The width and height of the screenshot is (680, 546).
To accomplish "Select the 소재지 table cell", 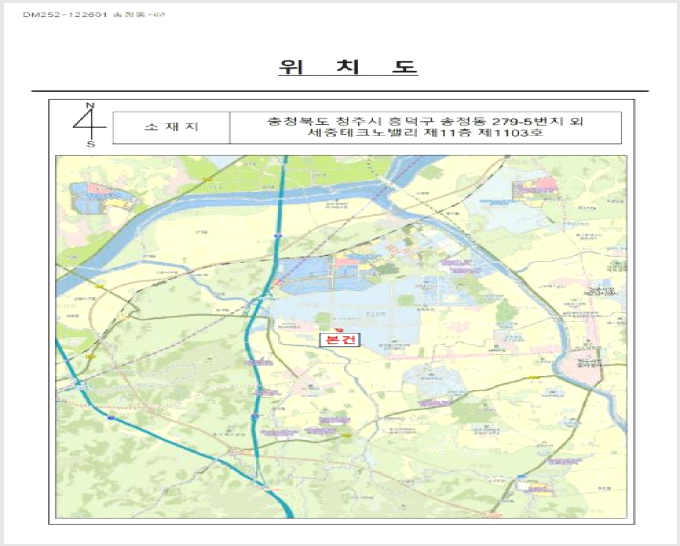I will (171, 128).
